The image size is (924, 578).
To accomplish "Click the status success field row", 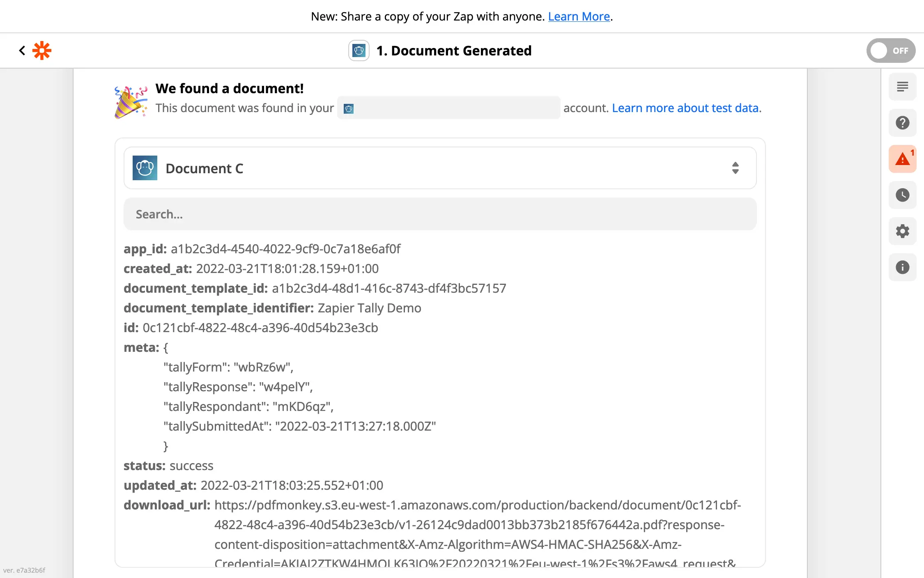I will coord(168,466).
